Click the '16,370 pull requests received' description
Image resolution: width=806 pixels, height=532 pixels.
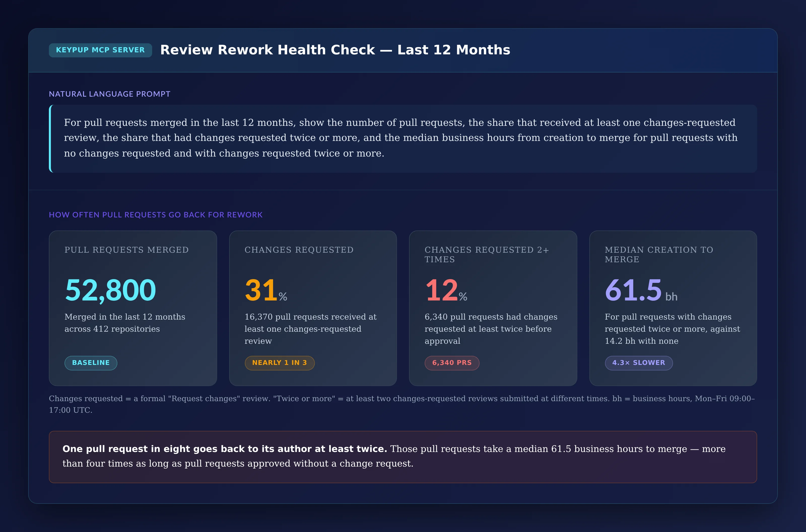pos(311,329)
